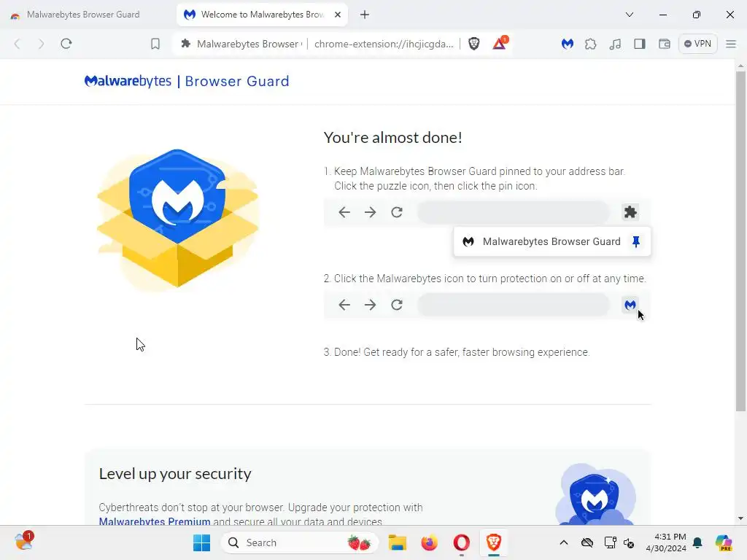Screen dimensions: 747x560
Task: Open File Explorer from the taskbar
Action: (397, 542)
